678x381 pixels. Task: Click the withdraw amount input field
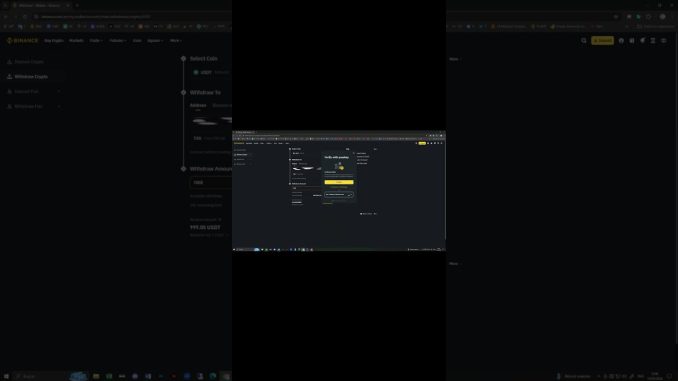[211, 182]
